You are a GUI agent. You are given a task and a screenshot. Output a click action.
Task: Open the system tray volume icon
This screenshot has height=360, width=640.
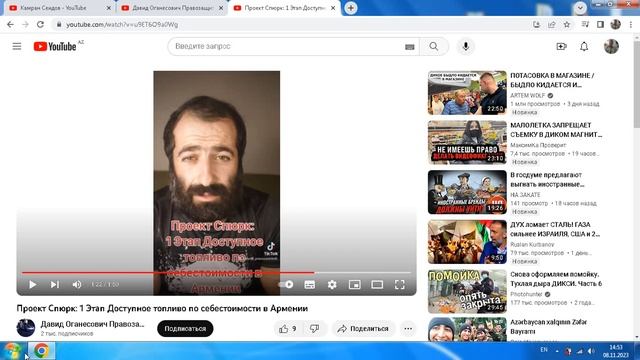tap(591, 351)
